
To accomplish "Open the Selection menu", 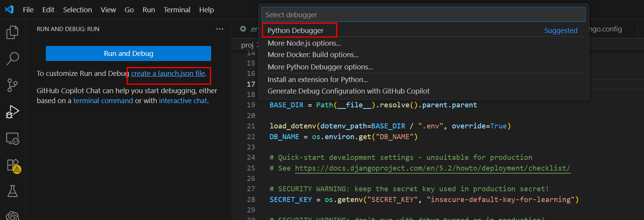I will pos(78,10).
